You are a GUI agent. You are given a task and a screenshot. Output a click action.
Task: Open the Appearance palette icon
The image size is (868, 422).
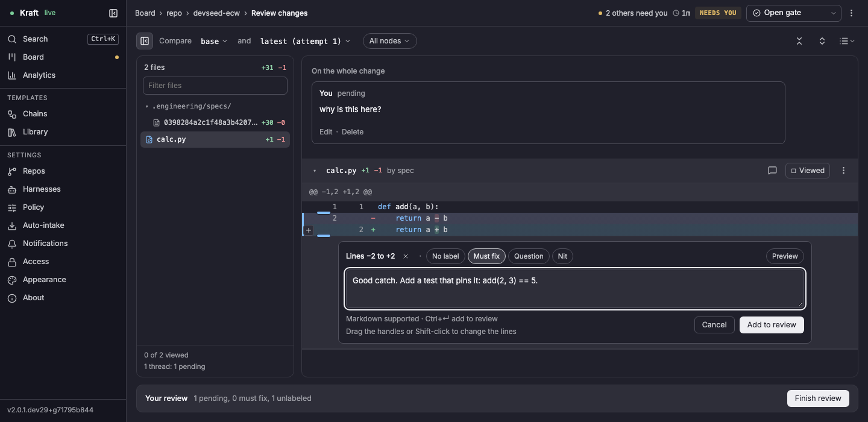coord(12,280)
